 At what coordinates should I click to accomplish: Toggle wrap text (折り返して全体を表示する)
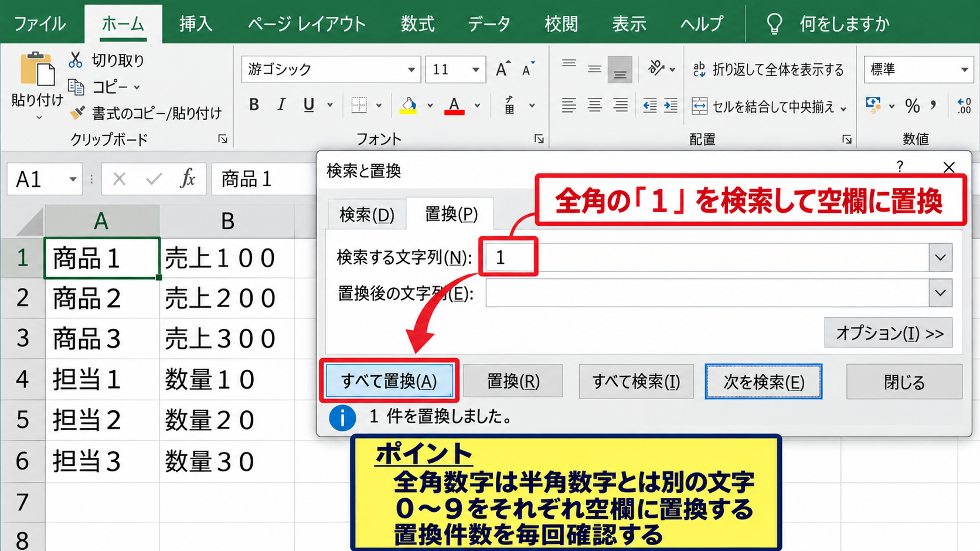click(x=768, y=69)
